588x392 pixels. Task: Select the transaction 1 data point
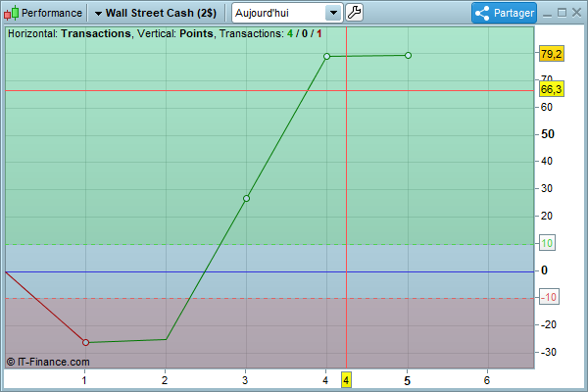(85, 342)
